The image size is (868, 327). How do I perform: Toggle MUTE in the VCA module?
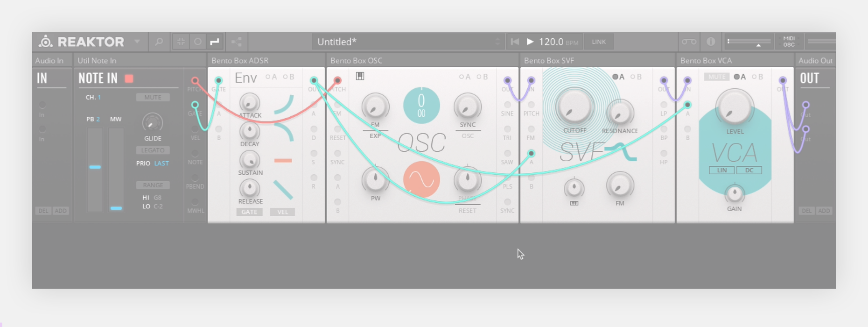click(716, 77)
